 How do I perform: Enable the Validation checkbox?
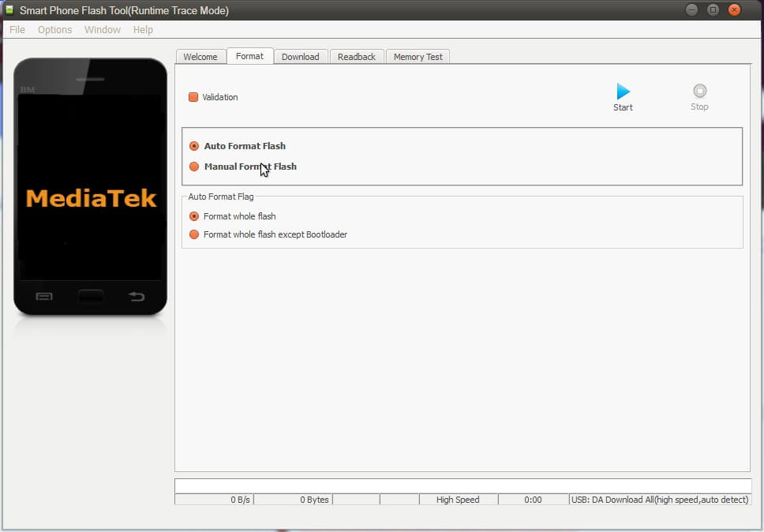pyautogui.click(x=193, y=97)
